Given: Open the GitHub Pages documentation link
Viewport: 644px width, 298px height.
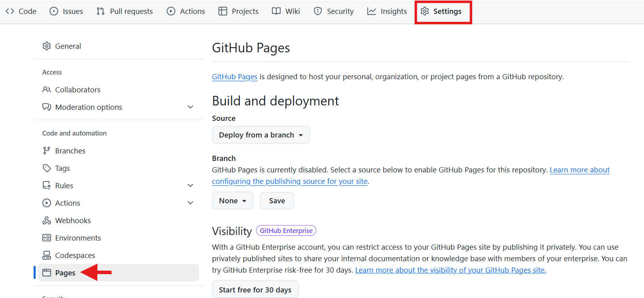Looking at the screenshot, I should [235, 76].
